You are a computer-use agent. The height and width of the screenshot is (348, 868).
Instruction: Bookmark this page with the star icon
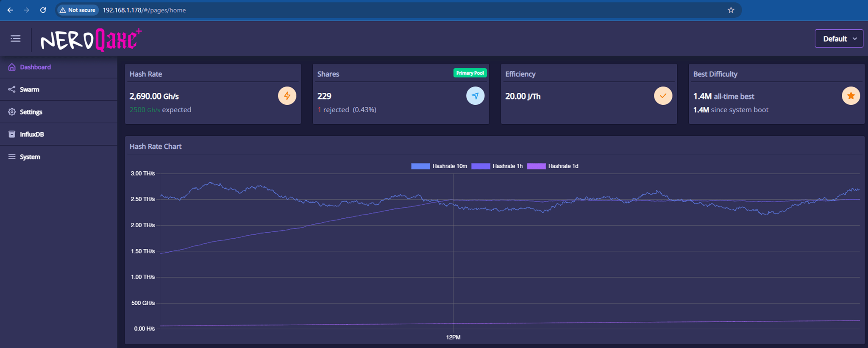731,10
